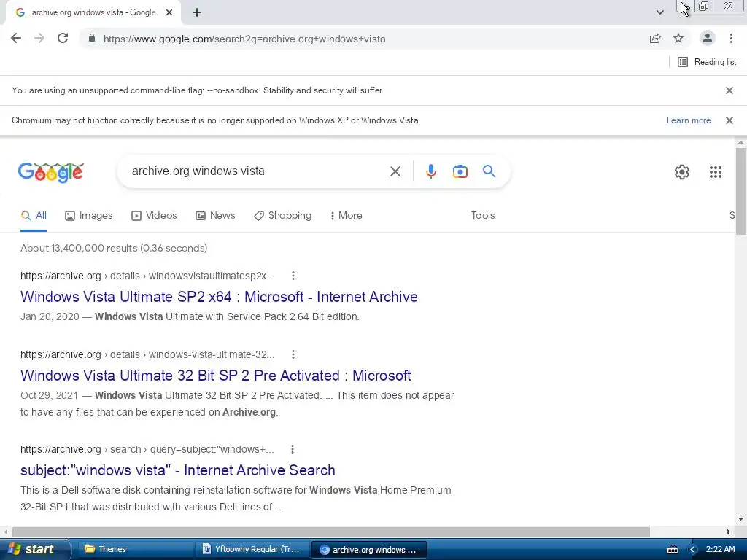Click the vertical scrollbar thumb
The image size is (747, 560).
740,191
